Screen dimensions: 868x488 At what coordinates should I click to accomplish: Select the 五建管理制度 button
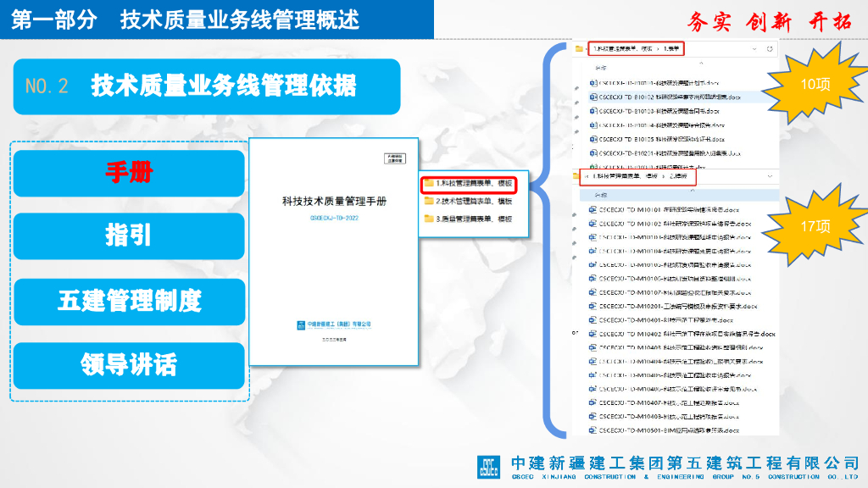[x=129, y=302]
